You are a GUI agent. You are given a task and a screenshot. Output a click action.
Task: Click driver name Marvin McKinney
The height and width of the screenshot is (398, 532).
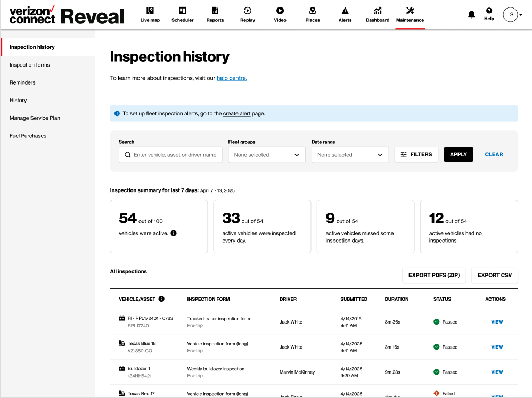[297, 372]
